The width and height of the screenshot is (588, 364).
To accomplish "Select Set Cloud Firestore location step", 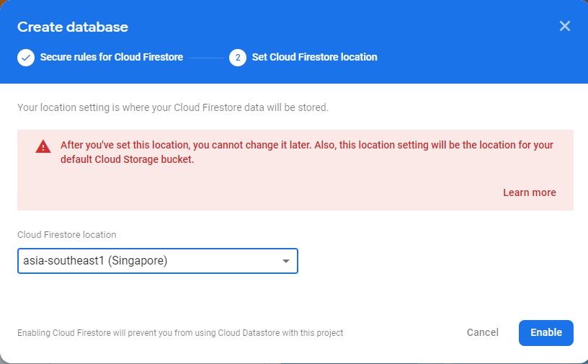I will (x=314, y=57).
